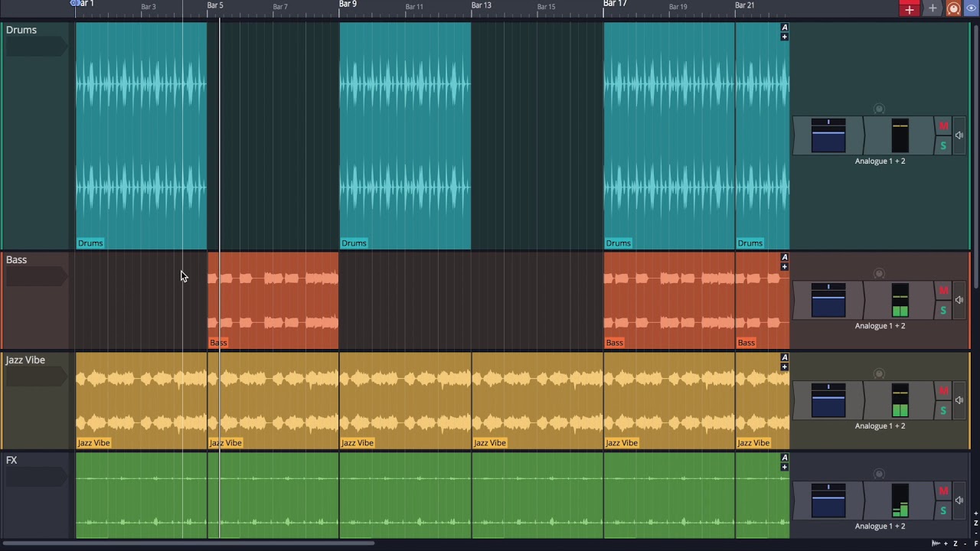The image size is (980, 551).
Task: Click the Jazz Vibe track small plus icon
Action: click(x=784, y=367)
